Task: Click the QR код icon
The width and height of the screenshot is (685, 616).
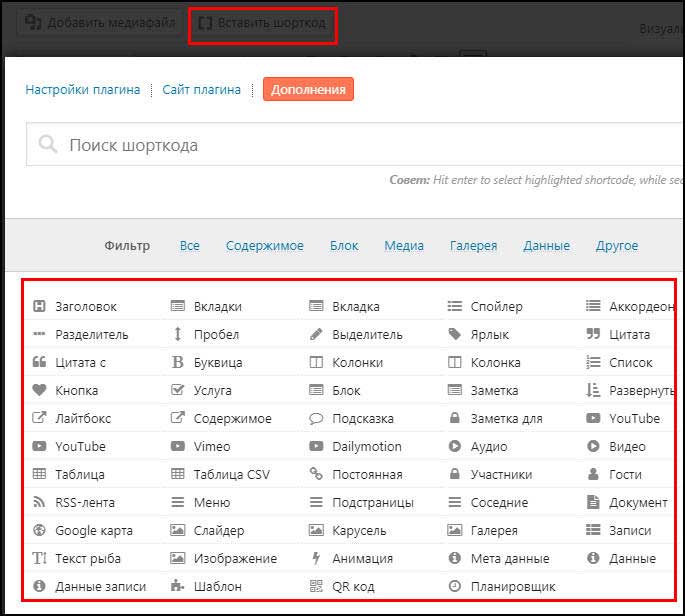Action: [x=316, y=586]
